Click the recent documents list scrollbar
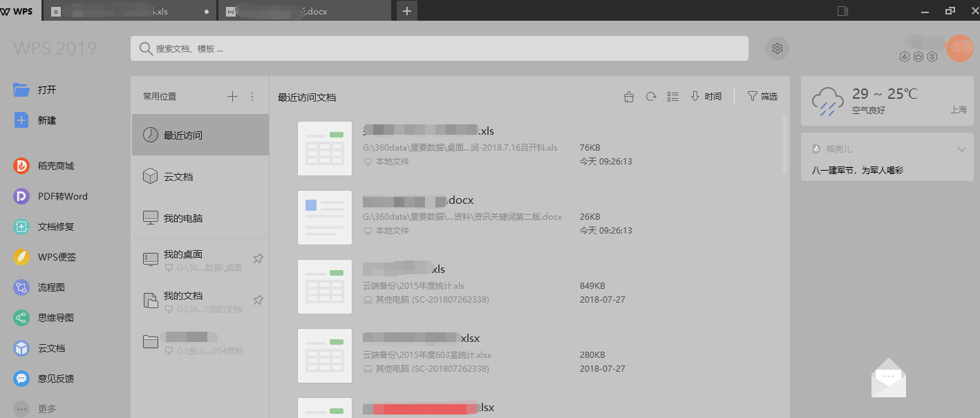The image size is (980, 418). click(784, 144)
